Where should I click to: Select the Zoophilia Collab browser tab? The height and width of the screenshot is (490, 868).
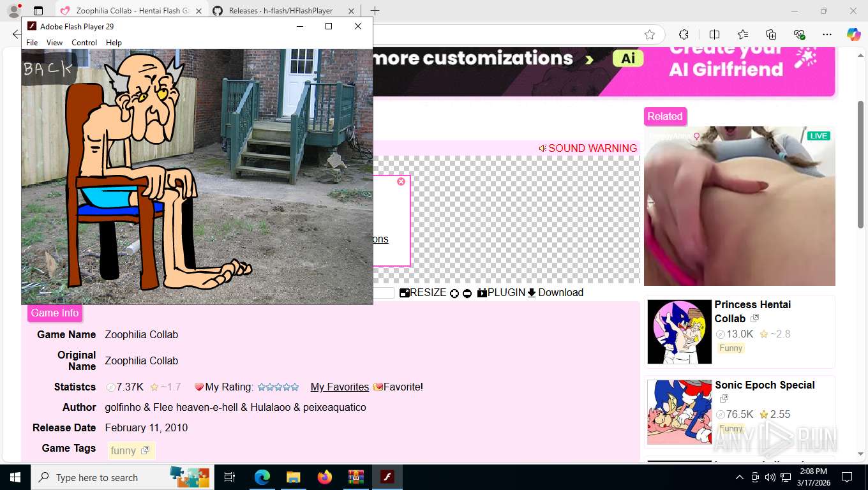[131, 11]
